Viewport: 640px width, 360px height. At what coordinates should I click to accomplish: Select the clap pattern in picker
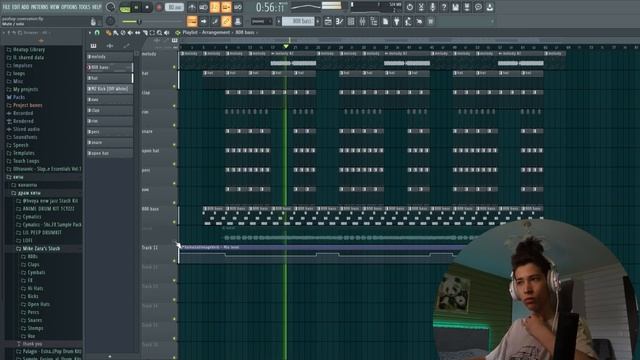[x=110, y=110]
